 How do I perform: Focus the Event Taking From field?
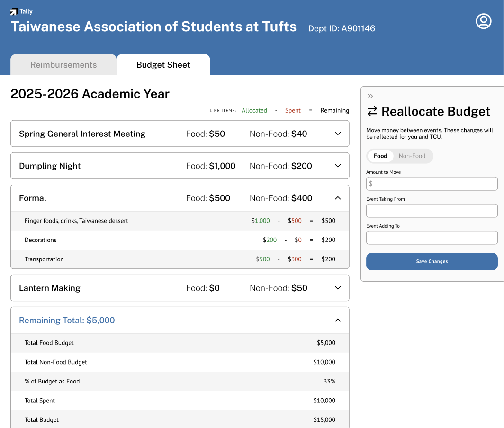pos(432,211)
